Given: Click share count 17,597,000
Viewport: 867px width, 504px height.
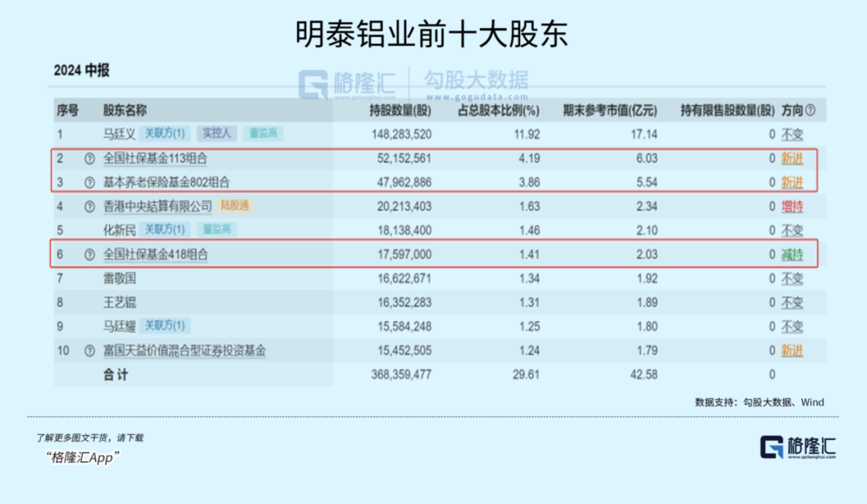Looking at the screenshot, I should click(404, 254).
